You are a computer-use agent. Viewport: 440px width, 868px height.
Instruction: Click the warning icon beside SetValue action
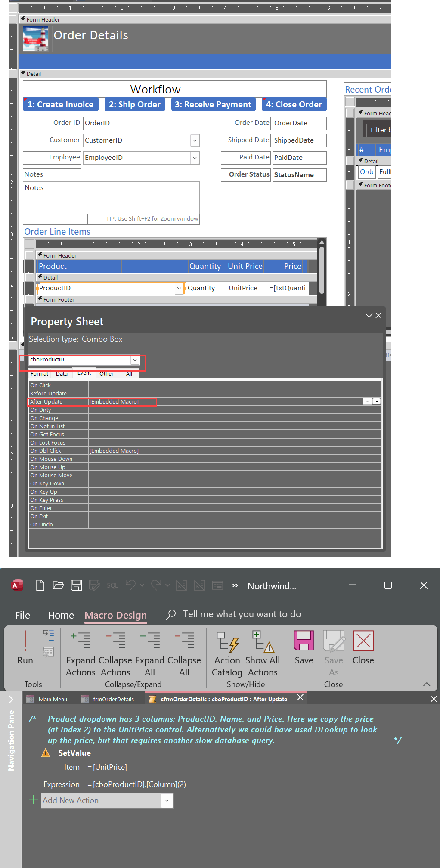[46, 753]
